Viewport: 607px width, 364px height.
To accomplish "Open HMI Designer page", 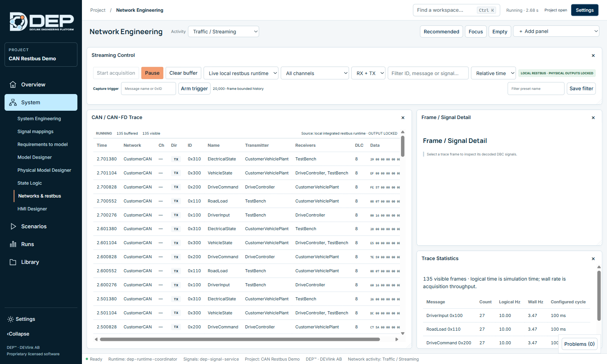I will click(32, 209).
